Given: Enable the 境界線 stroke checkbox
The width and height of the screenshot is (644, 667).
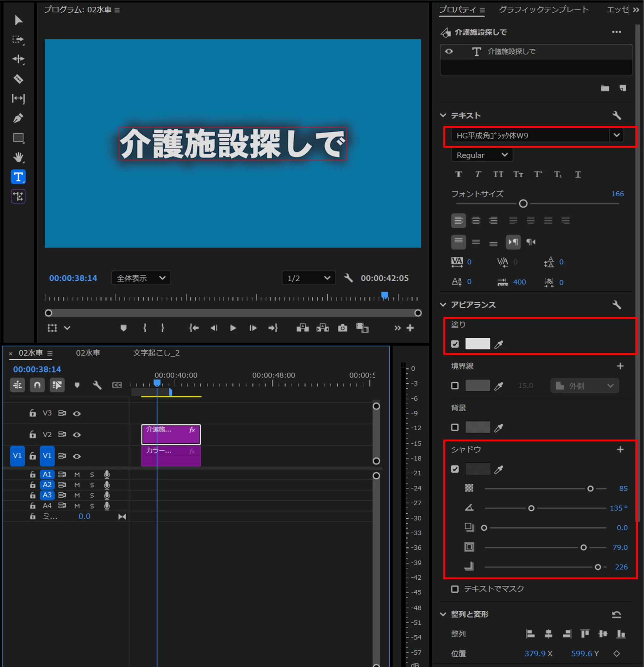Looking at the screenshot, I should 455,386.
